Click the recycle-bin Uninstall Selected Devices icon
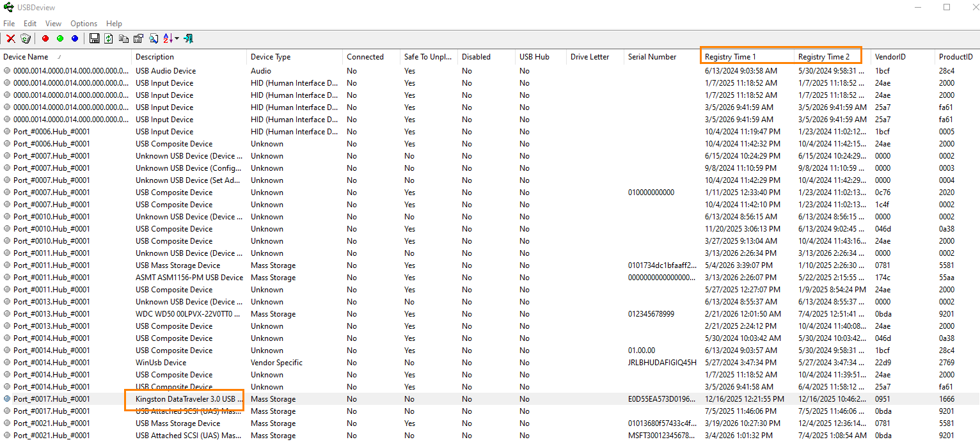980x442 pixels. tap(26, 38)
